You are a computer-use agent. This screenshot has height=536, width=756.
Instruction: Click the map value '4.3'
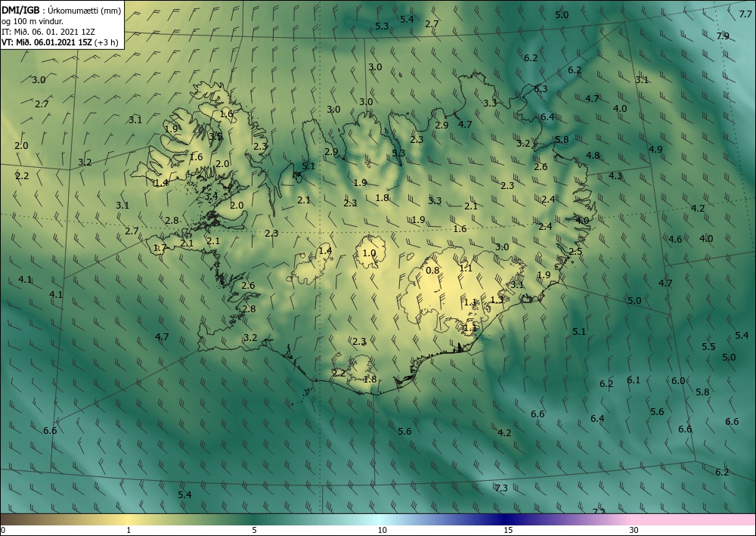(615, 176)
